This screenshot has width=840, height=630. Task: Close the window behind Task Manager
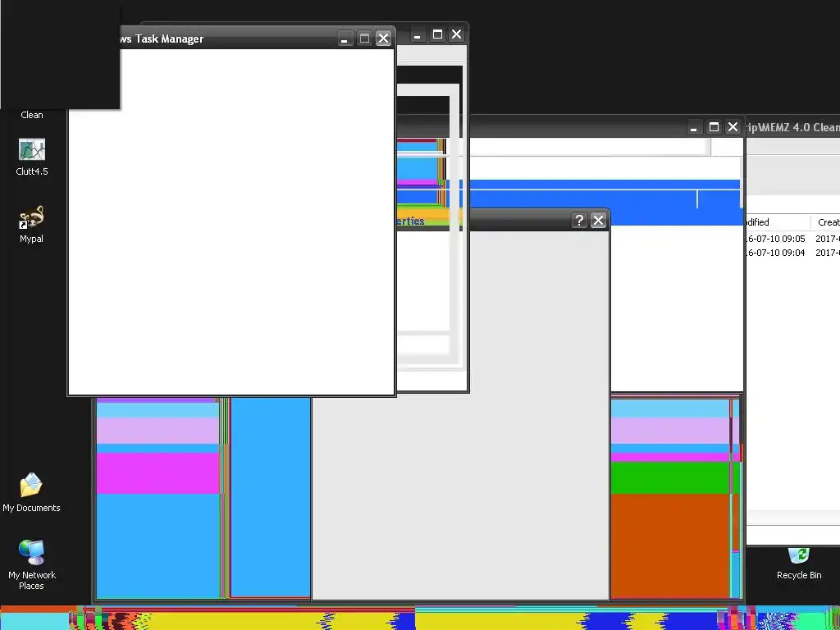[456, 34]
